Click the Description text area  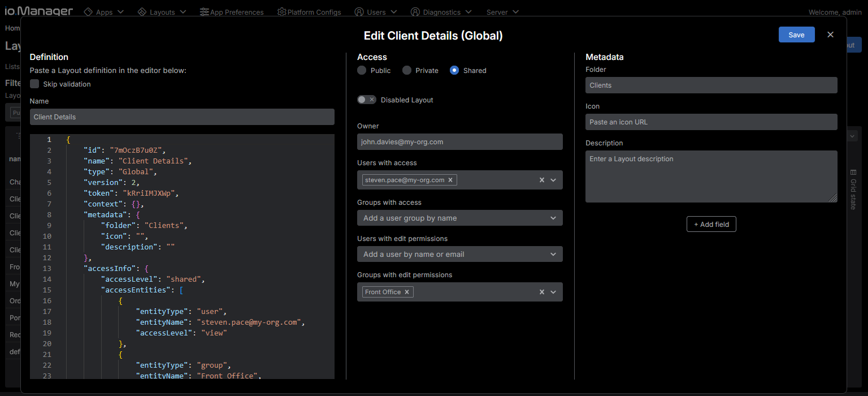711,176
